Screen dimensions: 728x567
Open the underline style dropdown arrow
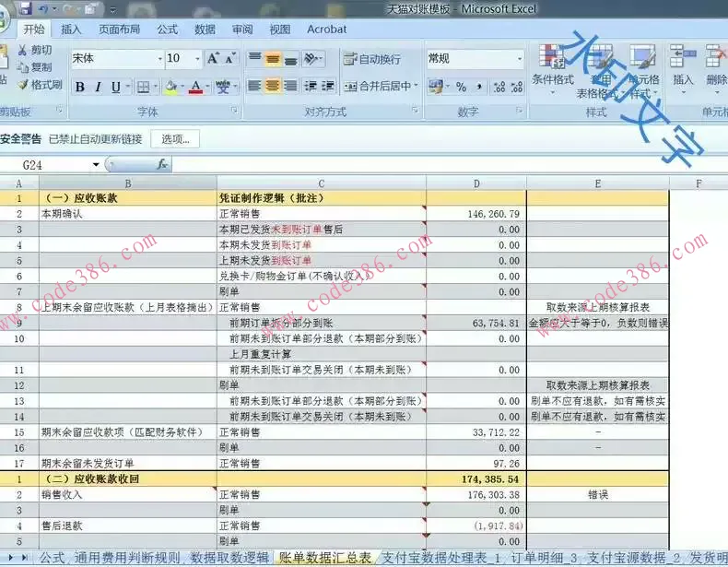point(128,87)
